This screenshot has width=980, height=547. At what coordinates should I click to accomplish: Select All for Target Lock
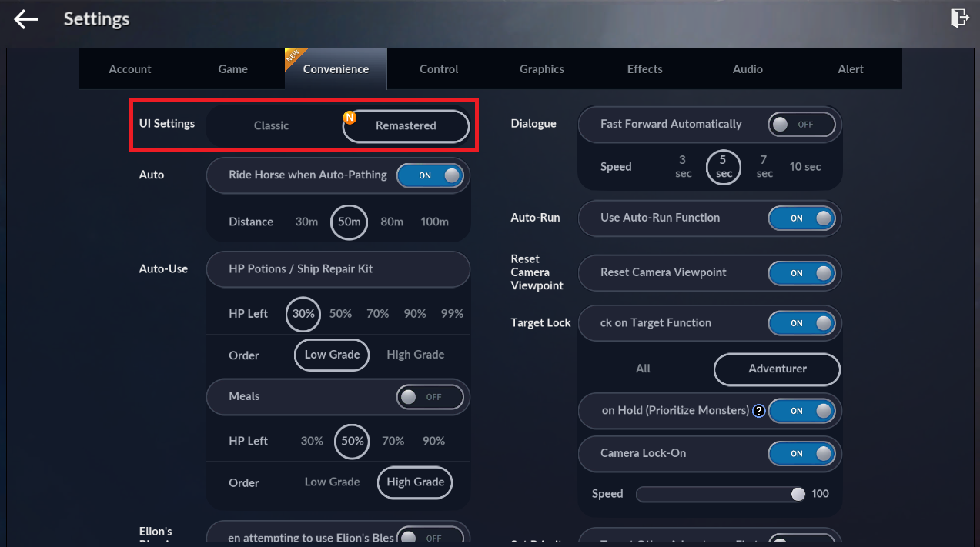pyautogui.click(x=643, y=369)
